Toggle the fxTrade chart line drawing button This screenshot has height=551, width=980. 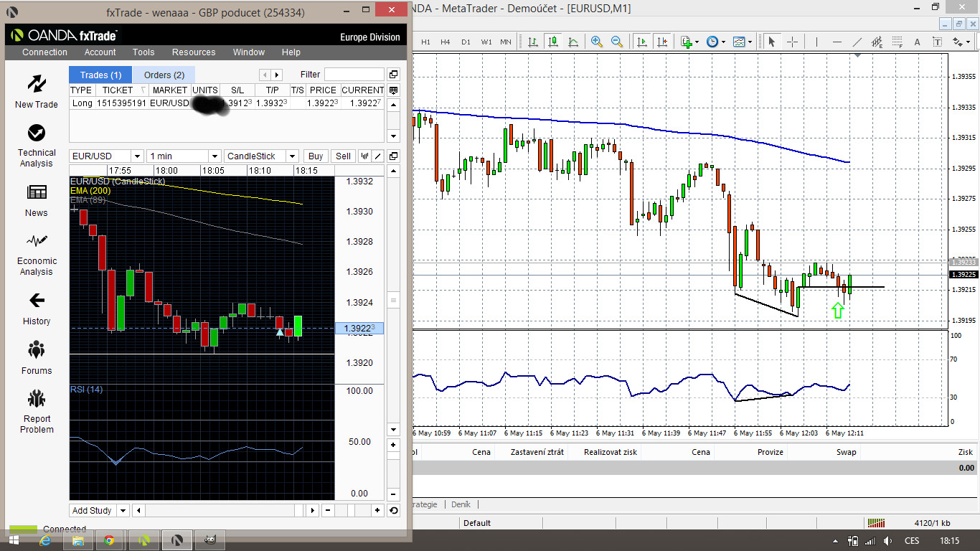(377, 156)
